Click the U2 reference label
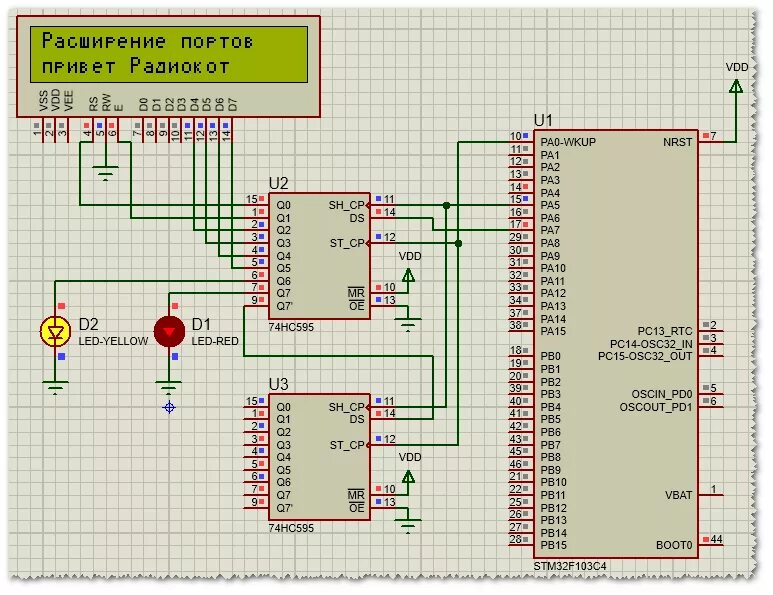 [x=279, y=183]
